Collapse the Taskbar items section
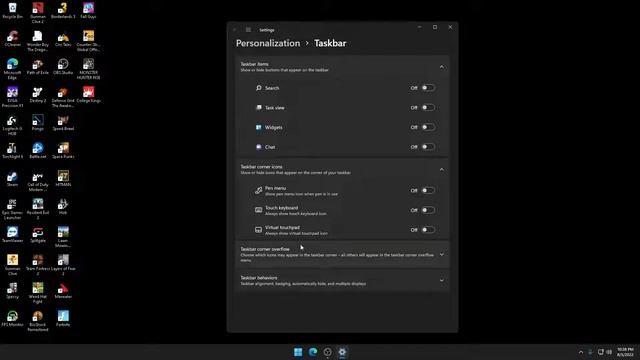This screenshot has height=360, width=640. click(442, 67)
